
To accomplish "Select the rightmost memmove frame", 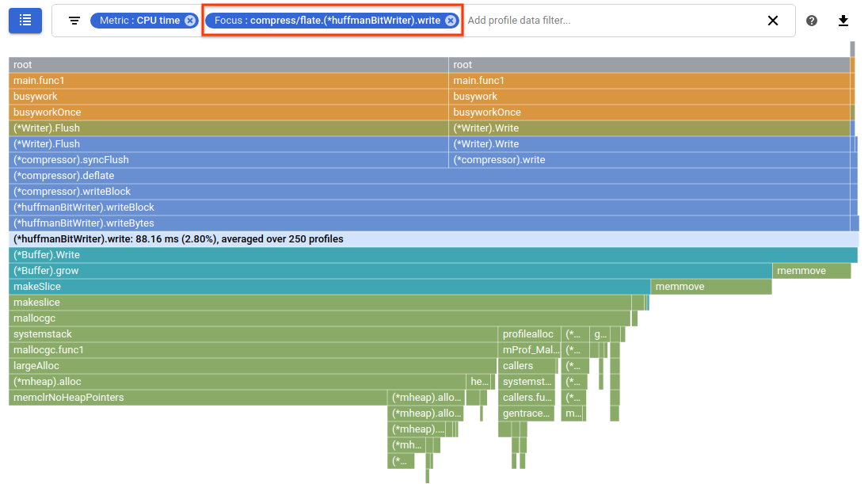I will (810, 270).
